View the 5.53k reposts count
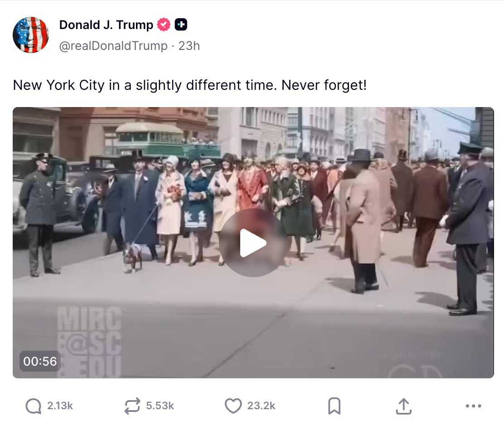The width and height of the screenshot is (504, 431). point(160,406)
